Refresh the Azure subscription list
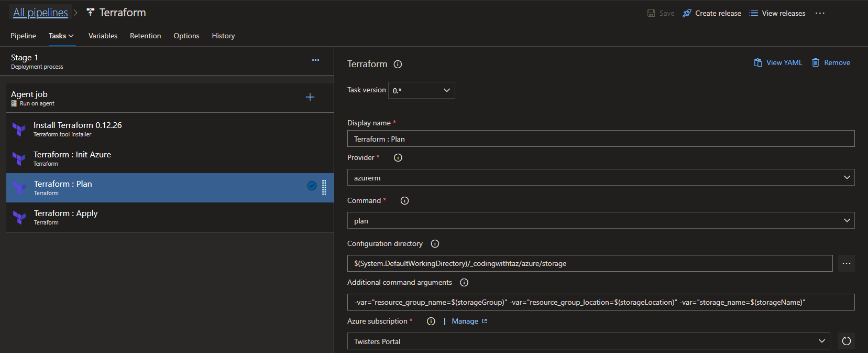The height and width of the screenshot is (353, 868). click(x=846, y=341)
